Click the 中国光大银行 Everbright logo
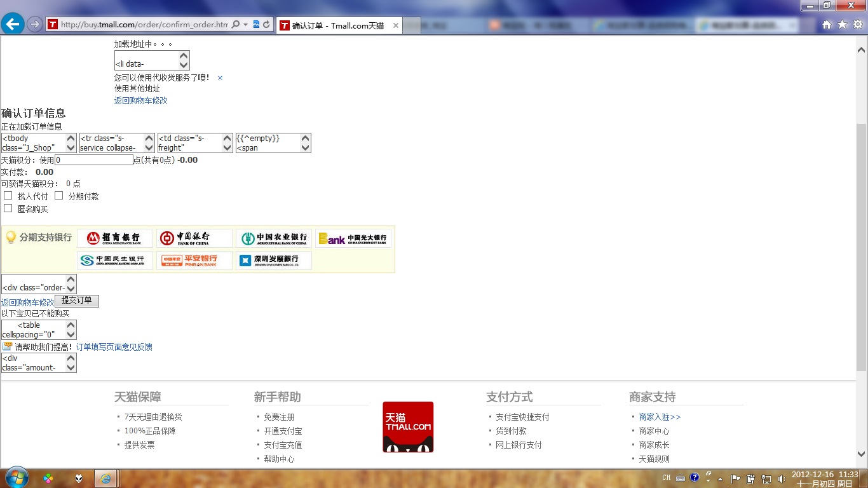This screenshot has width=868, height=488. (353, 238)
